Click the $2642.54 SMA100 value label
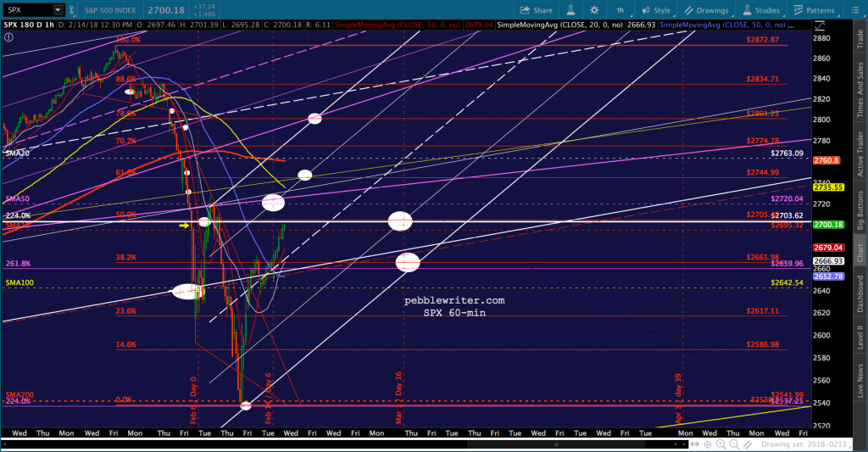The image size is (868, 452). [x=787, y=282]
